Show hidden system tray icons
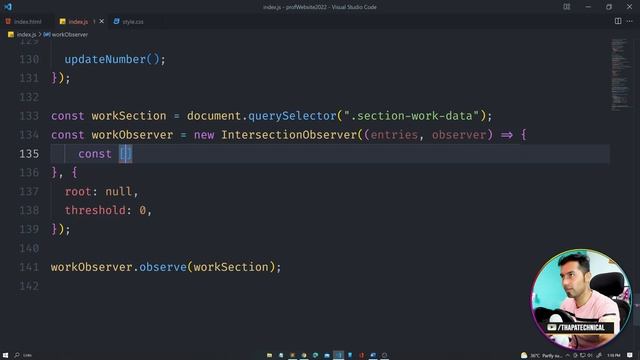Image resolution: width=640 pixels, height=360 pixels. pos(567,356)
